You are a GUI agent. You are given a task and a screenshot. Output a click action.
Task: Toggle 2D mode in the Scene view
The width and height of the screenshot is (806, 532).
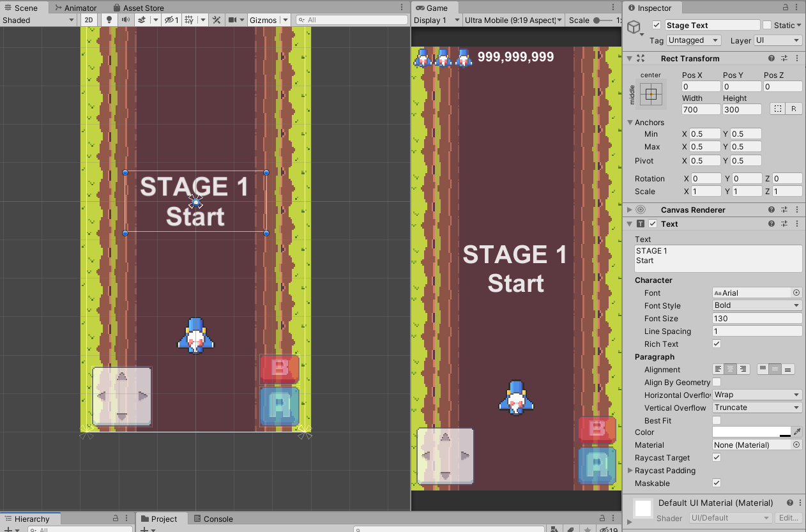coord(89,20)
